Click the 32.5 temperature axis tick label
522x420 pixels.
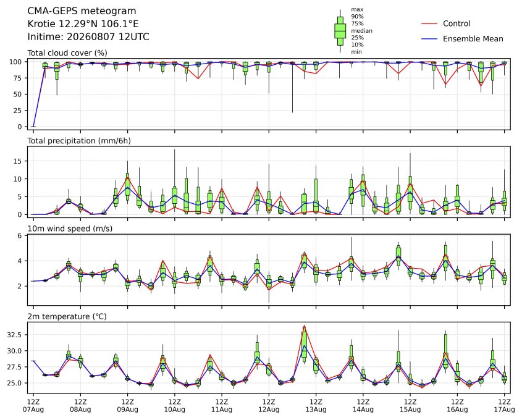14,335
